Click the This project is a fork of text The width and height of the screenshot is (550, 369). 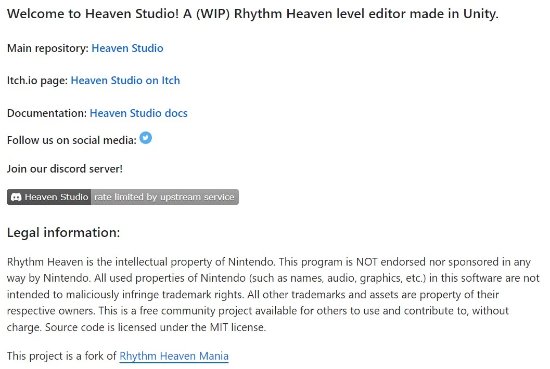pyautogui.click(x=62, y=356)
